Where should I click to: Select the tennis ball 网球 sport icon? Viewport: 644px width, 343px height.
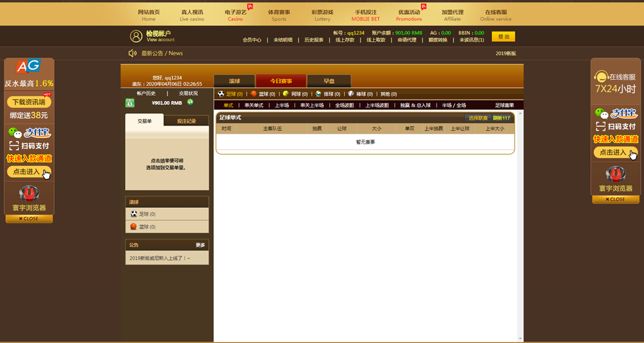285,94
